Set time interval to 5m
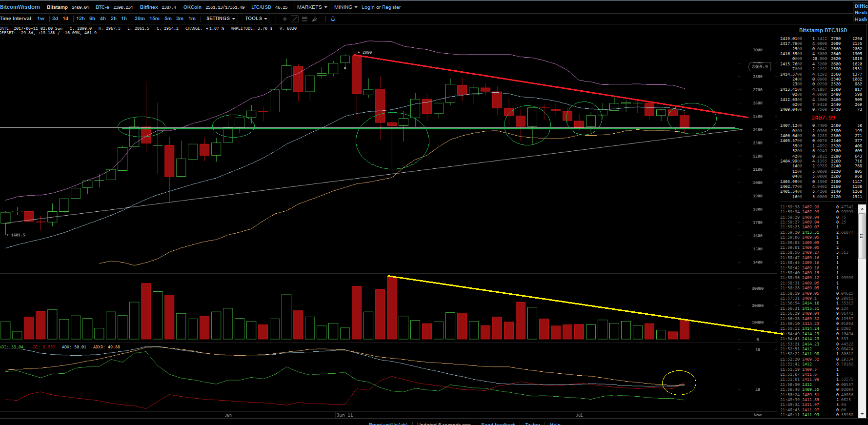 coord(168,19)
